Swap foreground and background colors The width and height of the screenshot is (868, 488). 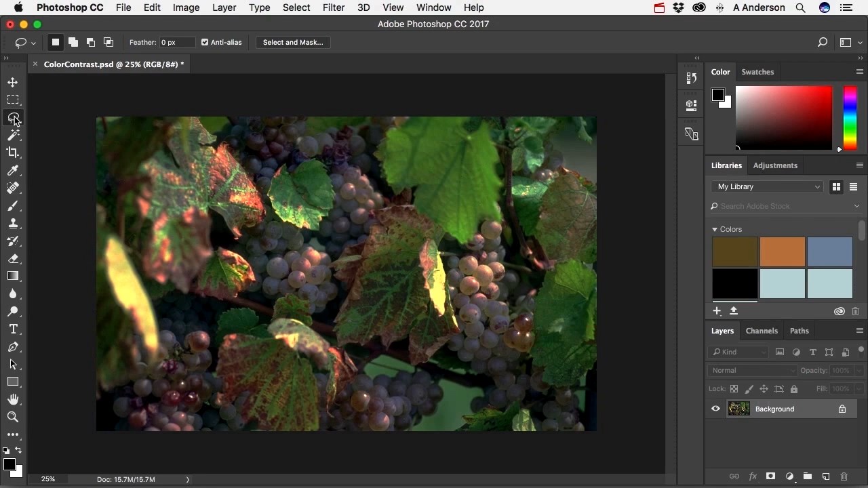pos(18,450)
